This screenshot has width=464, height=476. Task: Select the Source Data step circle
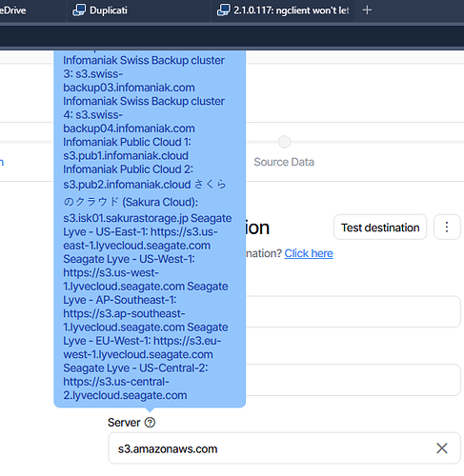[x=284, y=142]
